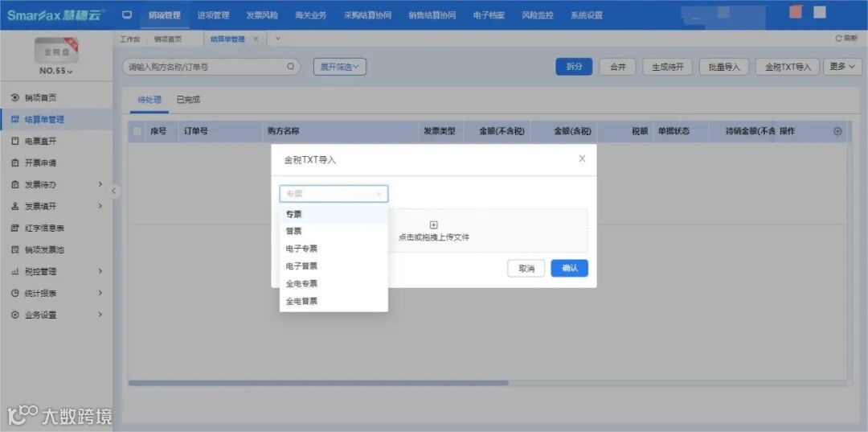
Task: Switch to 已完成 tab
Action: click(x=188, y=101)
